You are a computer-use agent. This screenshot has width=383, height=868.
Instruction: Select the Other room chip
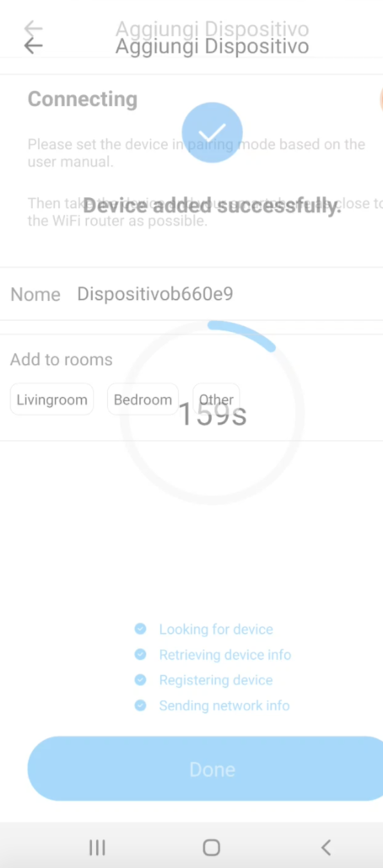pyautogui.click(x=216, y=399)
